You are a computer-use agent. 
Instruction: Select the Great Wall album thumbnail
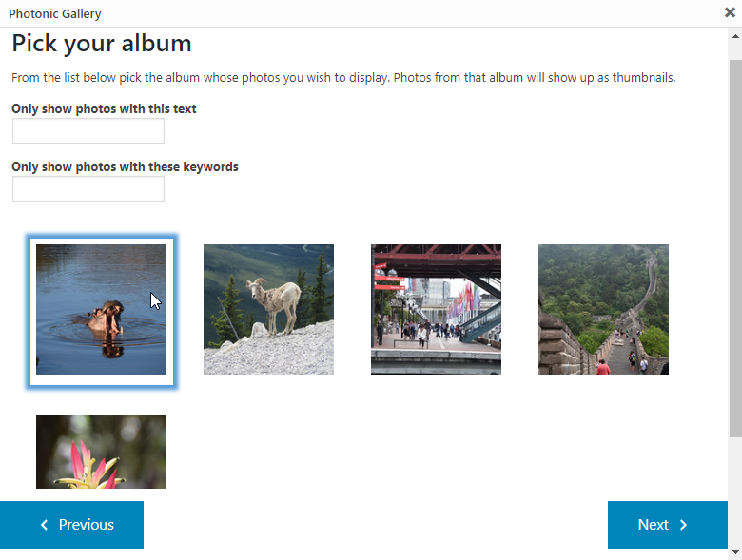point(603,309)
